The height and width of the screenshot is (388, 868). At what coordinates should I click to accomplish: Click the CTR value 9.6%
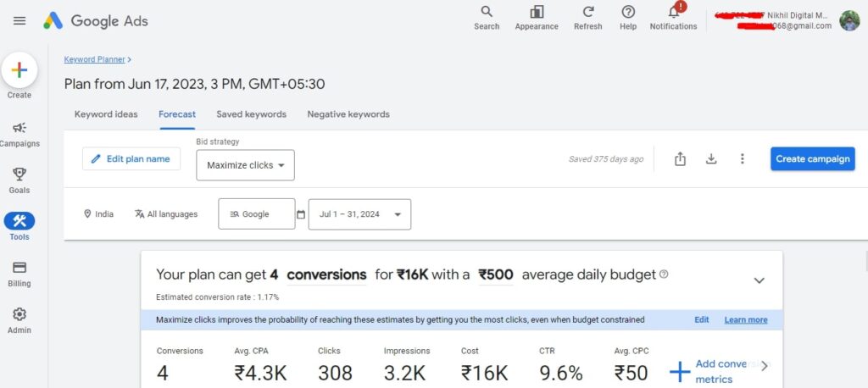click(x=561, y=373)
